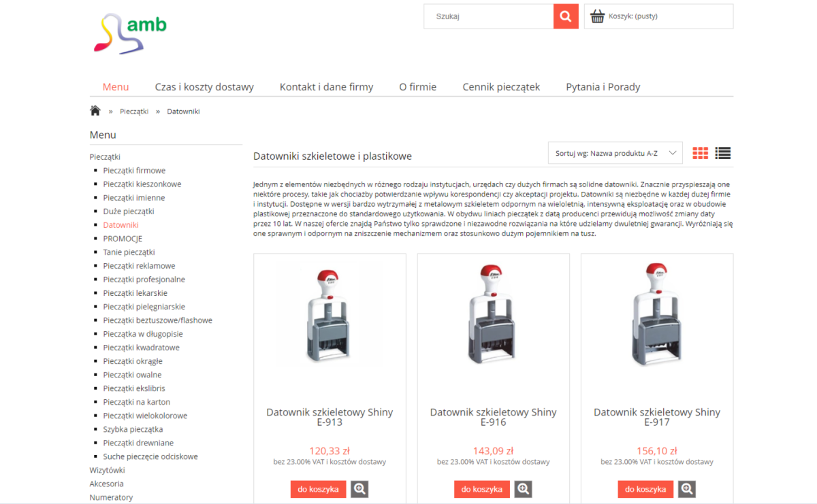Image resolution: width=817 pixels, height=504 pixels.
Task: Click the search magnifier button
Action: coord(566,16)
